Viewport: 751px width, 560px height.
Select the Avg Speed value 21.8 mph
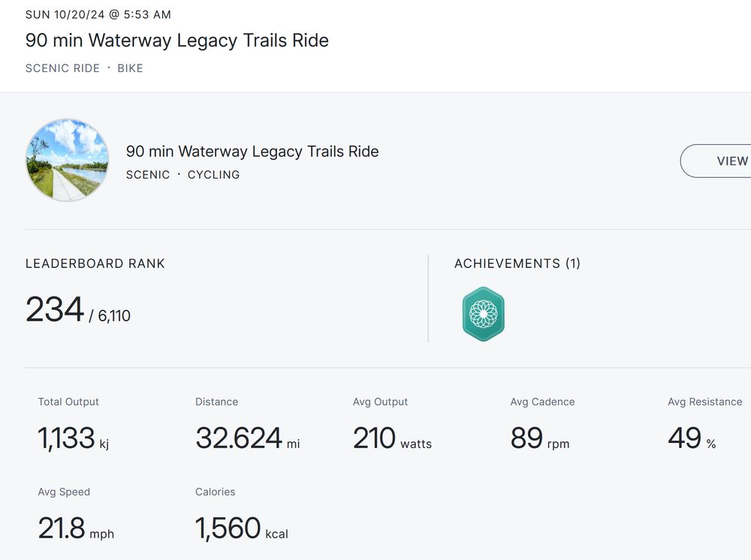pos(76,528)
